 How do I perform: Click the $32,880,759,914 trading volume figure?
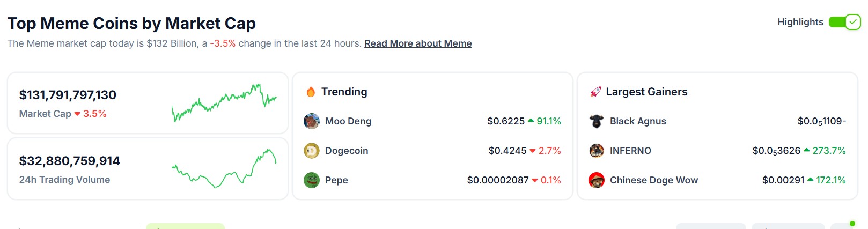(70, 161)
